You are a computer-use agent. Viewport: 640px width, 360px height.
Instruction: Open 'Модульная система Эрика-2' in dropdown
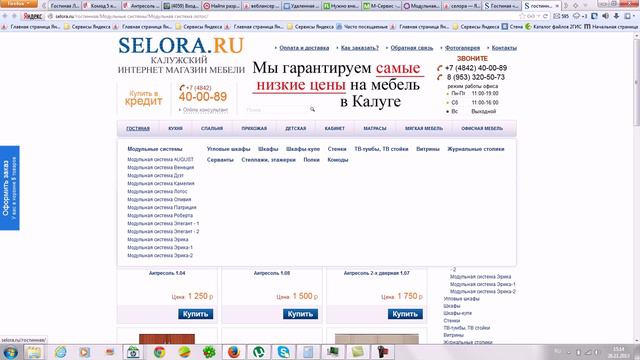(160, 256)
